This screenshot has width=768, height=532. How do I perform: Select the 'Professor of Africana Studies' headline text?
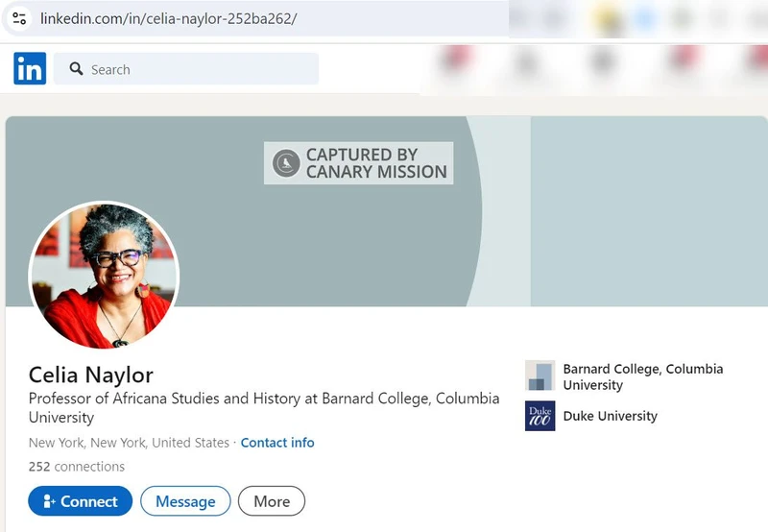[264, 407]
